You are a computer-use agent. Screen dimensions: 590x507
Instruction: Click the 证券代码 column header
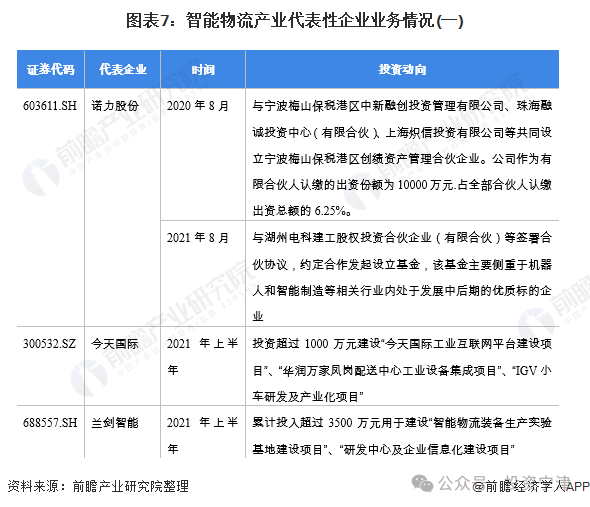pyautogui.click(x=51, y=70)
